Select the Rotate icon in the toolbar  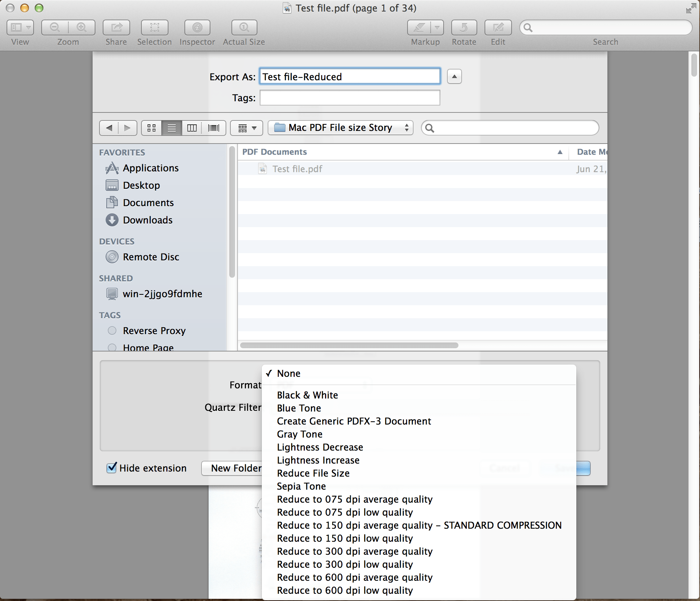coord(464,27)
